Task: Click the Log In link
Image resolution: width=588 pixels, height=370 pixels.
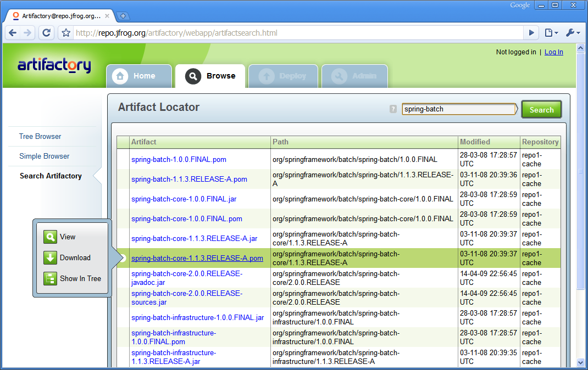Action: pyautogui.click(x=553, y=52)
